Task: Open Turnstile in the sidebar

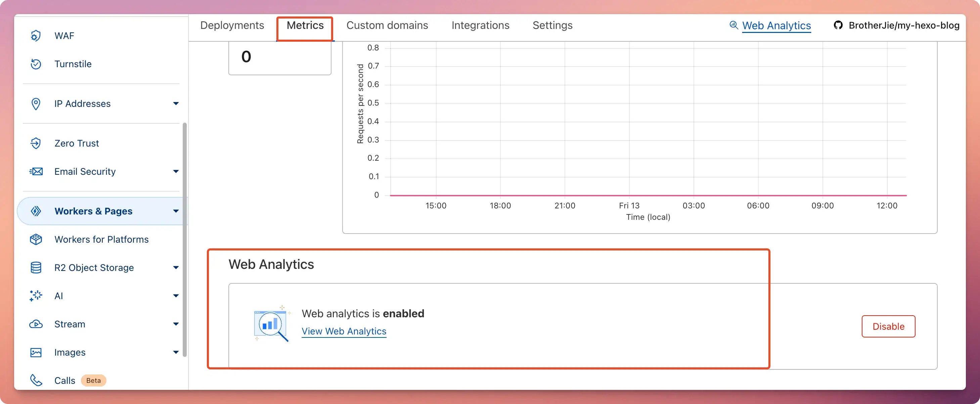Action: click(x=73, y=64)
